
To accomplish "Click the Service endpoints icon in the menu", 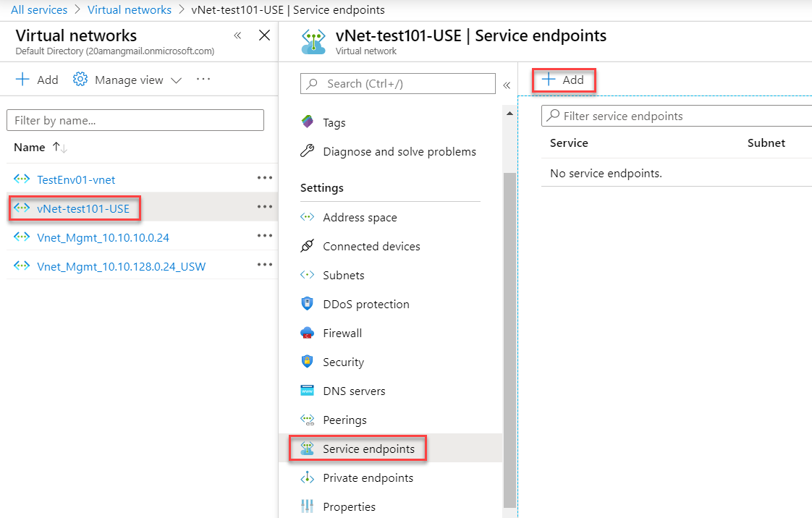I will (307, 449).
